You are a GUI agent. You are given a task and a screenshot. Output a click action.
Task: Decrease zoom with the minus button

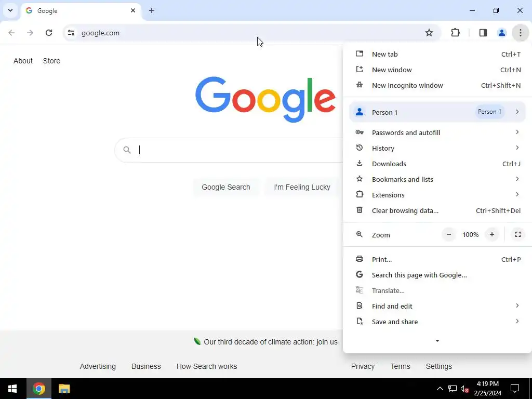click(448, 234)
